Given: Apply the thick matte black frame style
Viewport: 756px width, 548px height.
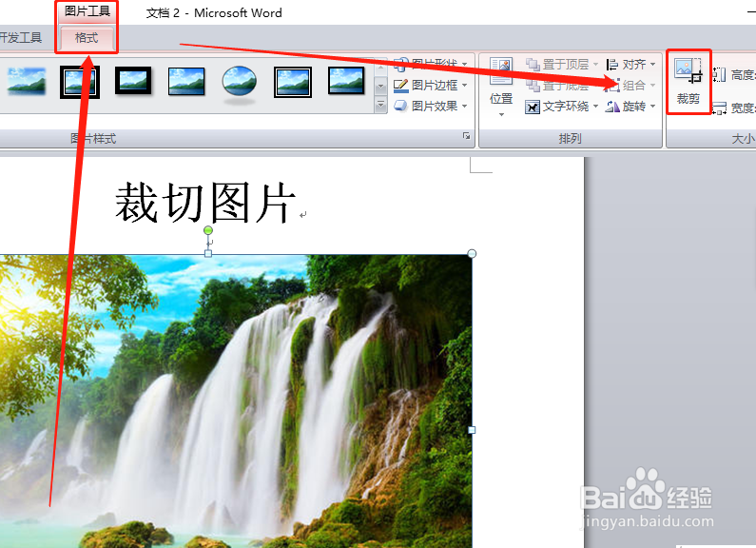Looking at the screenshot, I should pos(133,81).
